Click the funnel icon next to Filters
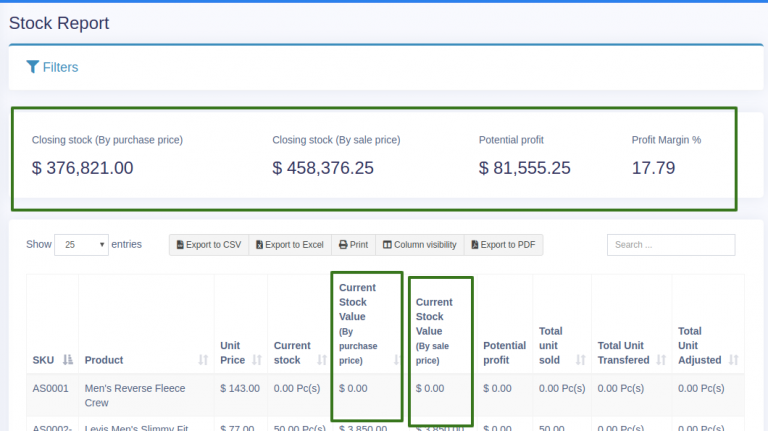 [33, 67]
